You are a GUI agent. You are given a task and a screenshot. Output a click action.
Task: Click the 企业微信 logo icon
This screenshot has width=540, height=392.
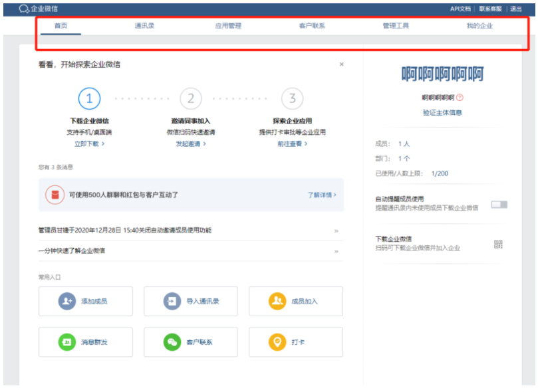coord(24,9)
